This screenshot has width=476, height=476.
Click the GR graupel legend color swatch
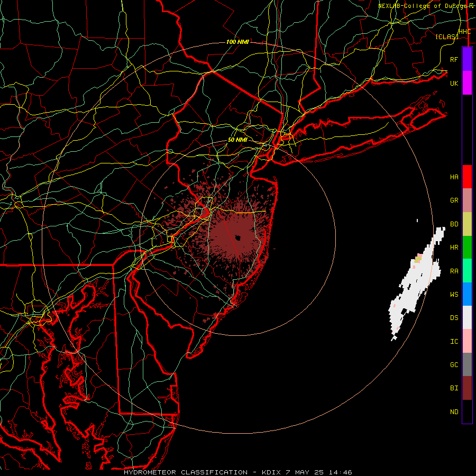pos(467,200)
